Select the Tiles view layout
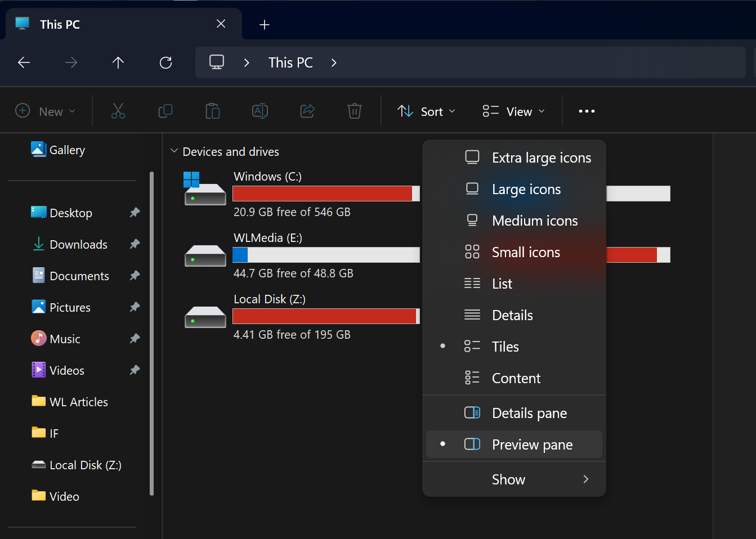The image size is (756, 539). (505, 347)
